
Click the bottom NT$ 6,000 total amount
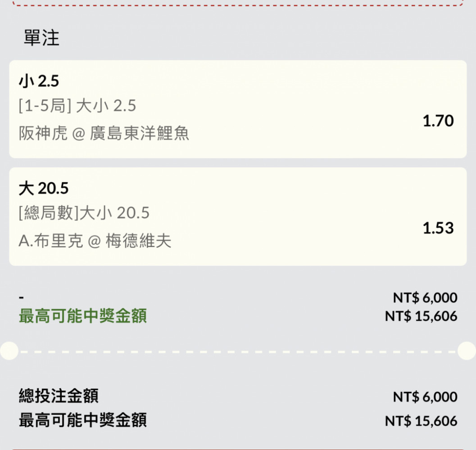pos(425,397)
